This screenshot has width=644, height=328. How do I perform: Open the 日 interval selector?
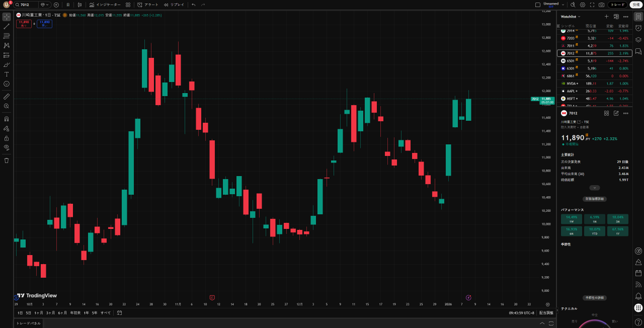coord(68,4)
